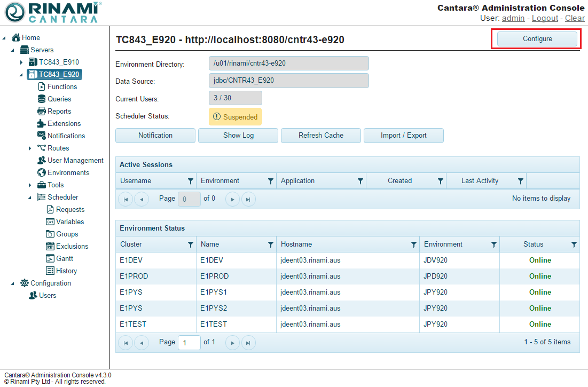This screenshot has height=387, width=588.
Task: Click the Configure button
Action: point(537,39)
